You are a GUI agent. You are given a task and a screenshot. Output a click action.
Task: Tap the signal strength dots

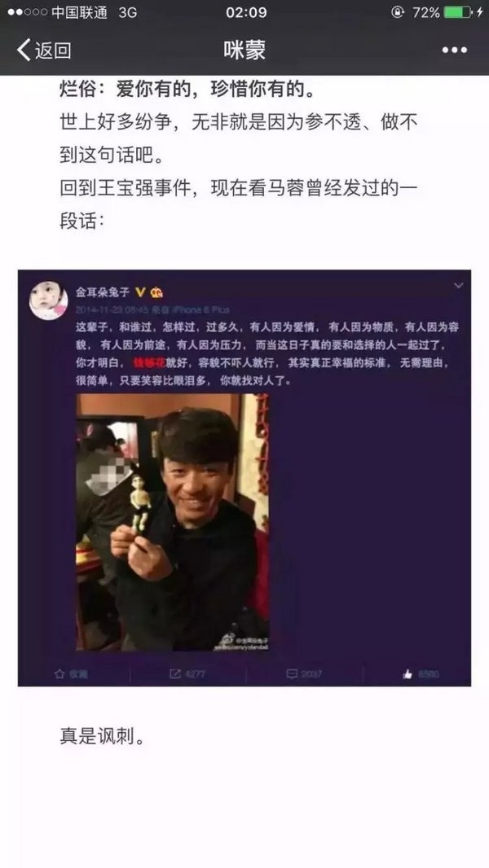27,12
